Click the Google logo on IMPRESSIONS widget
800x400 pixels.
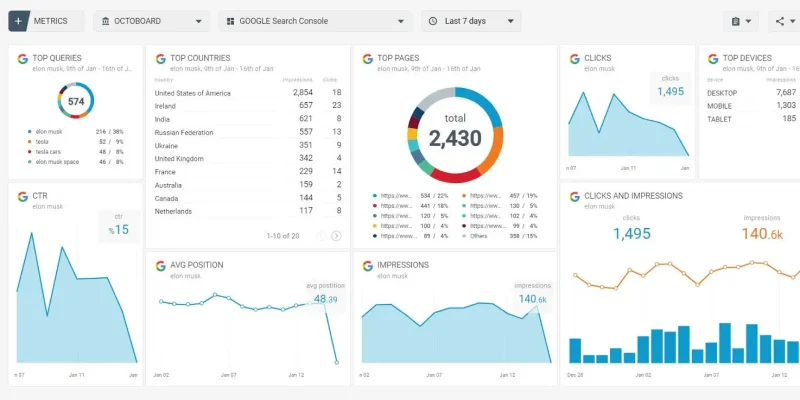point(367,266)
